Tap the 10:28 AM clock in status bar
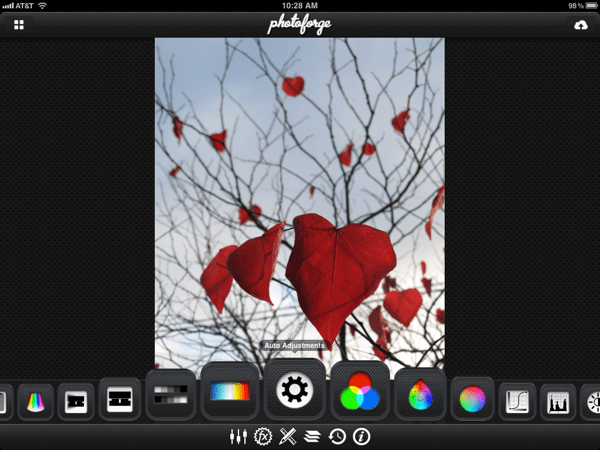The image size is (600, 450). (x=300, y=5)
